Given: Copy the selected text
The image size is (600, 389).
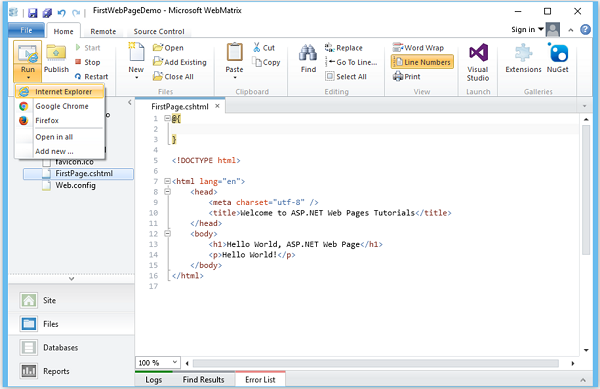Looking at the screenshot, I should tap(266, 62).
